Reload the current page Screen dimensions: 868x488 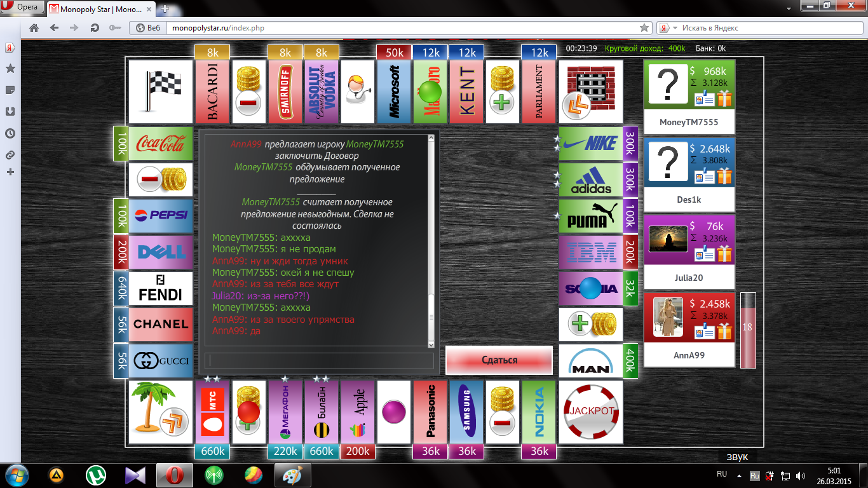coord(95,28)
